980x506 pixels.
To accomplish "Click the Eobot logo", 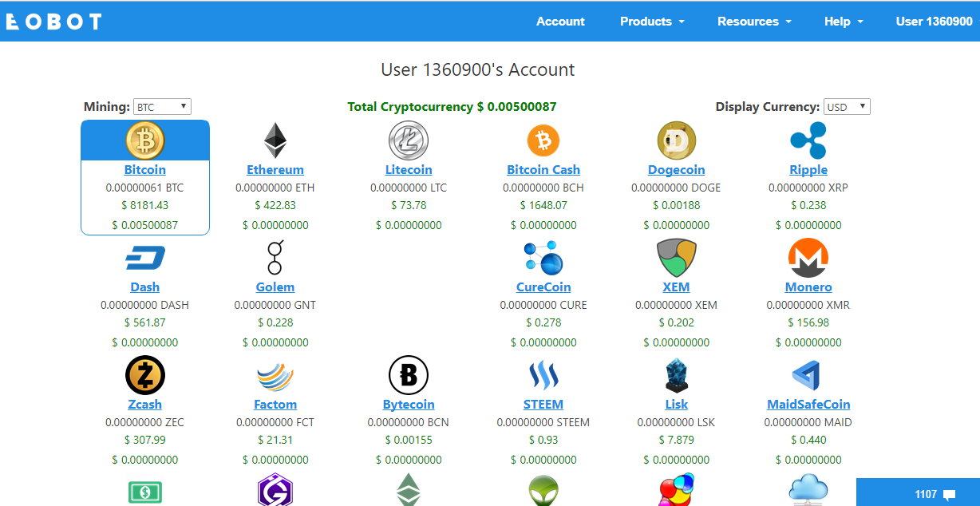I will [x=53, y=21].
